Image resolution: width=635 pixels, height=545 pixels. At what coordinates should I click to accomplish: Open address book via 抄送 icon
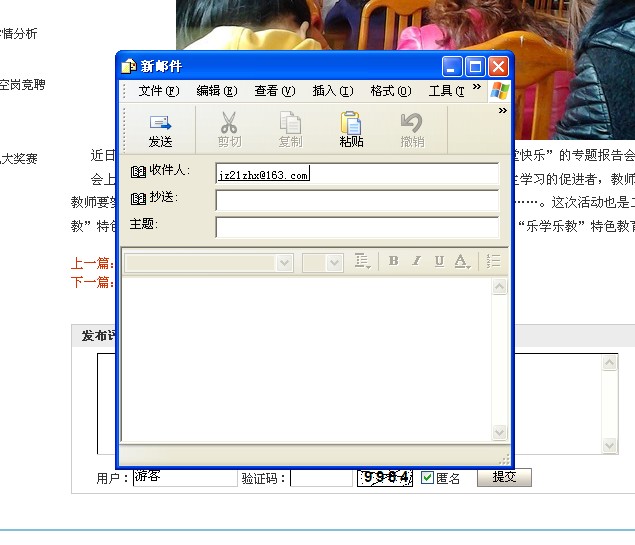point(138,198)
